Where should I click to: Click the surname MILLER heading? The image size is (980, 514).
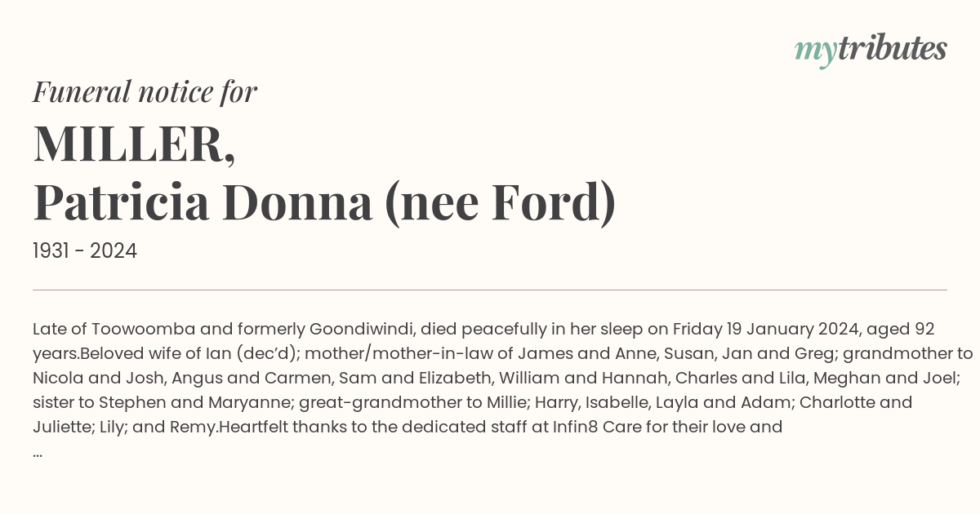(x=135, y=143)
